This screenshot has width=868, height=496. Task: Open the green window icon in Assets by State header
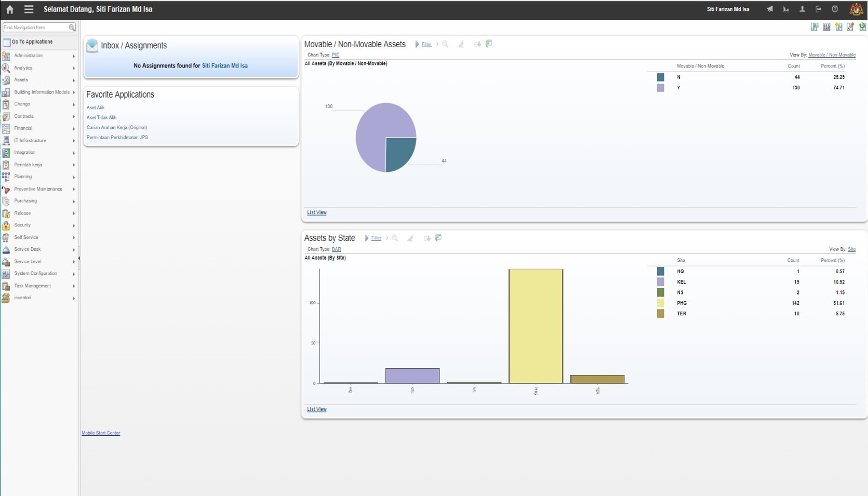point(438,238)
